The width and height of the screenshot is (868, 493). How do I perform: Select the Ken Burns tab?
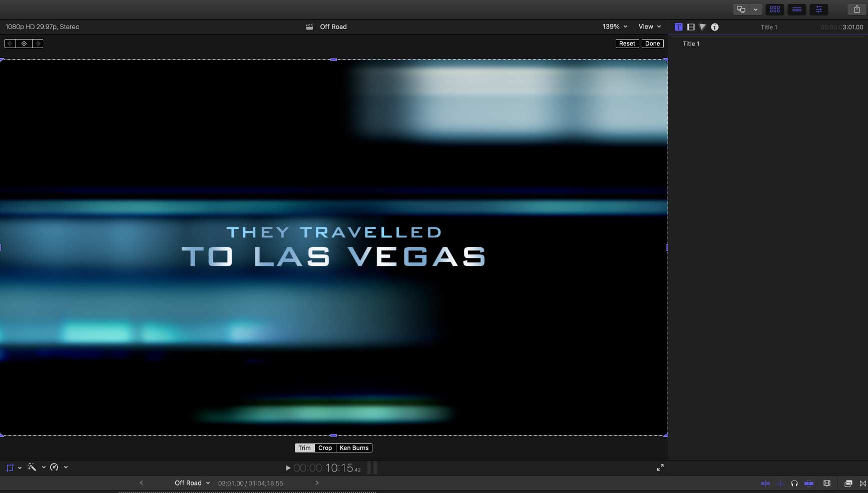[354, 448]
